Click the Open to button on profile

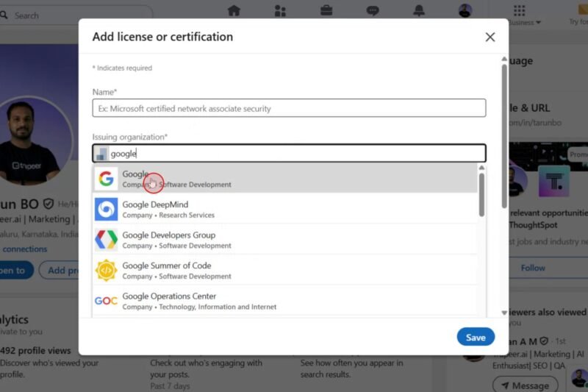[15, 270]
